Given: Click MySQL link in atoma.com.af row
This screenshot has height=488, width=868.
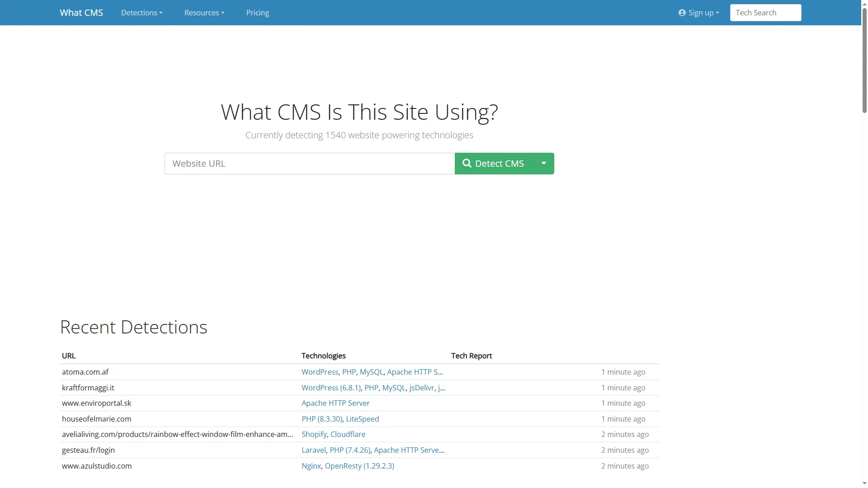Looking at the screenshot, I should [x=372, y=372].
